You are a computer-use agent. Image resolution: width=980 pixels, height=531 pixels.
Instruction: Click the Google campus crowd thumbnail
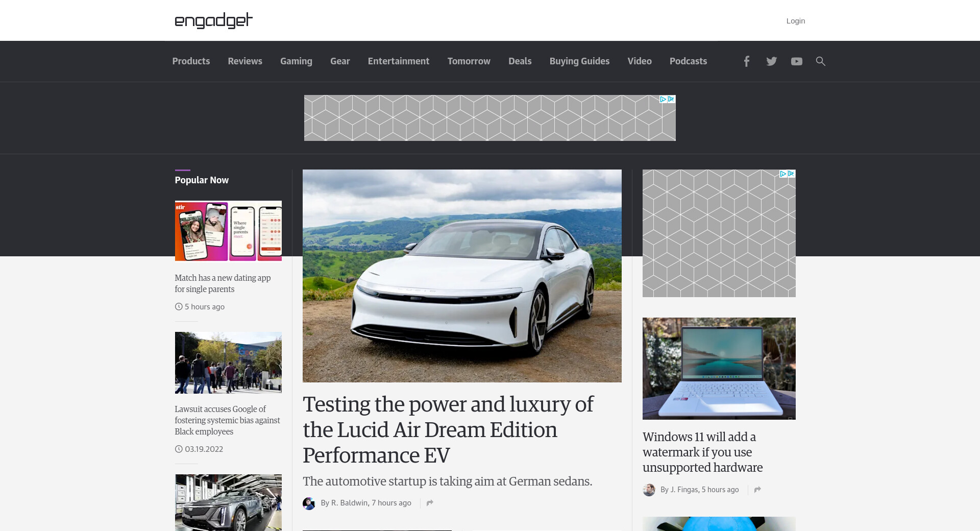[228, 363]
